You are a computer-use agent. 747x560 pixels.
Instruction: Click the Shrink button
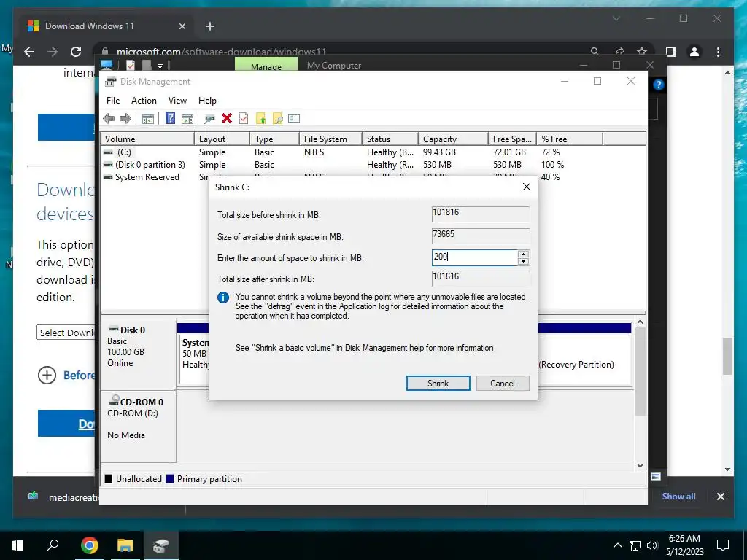pos(438,384)
